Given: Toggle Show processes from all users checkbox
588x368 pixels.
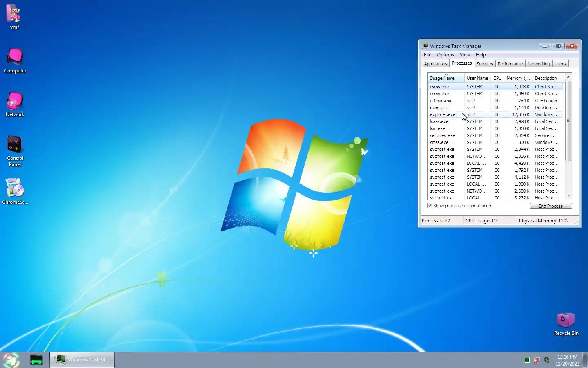Looking at the screenshot, I should (430, 206).
